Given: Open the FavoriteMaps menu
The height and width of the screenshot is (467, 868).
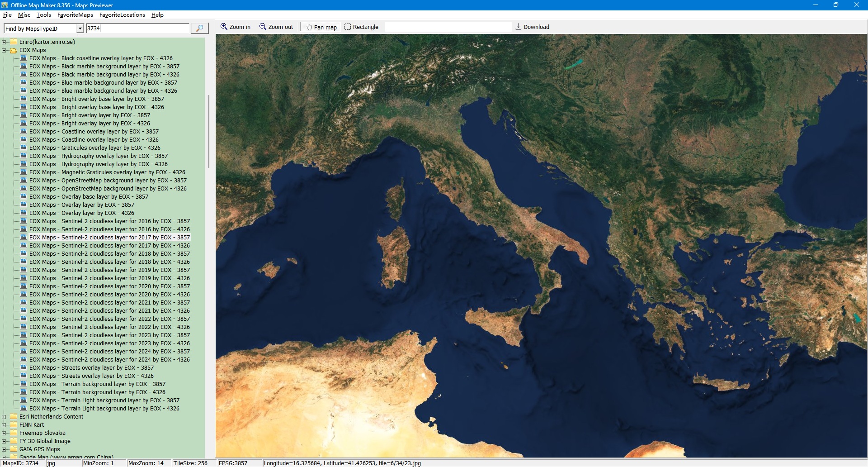Looking at the screenshot, I should point(75,15).
